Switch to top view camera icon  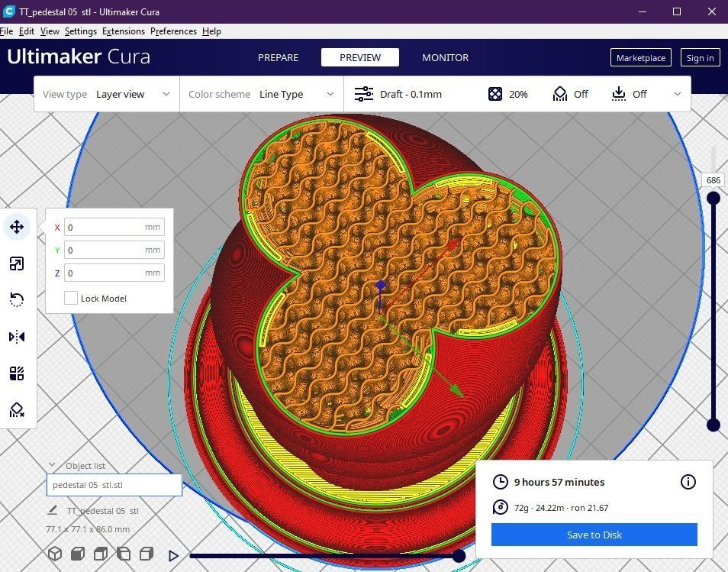point(100,554)
